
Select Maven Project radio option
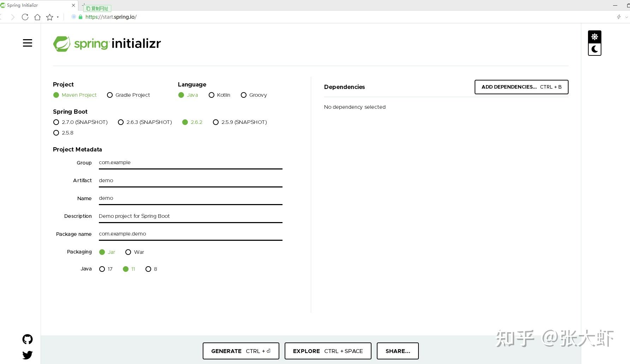(75, 95)
